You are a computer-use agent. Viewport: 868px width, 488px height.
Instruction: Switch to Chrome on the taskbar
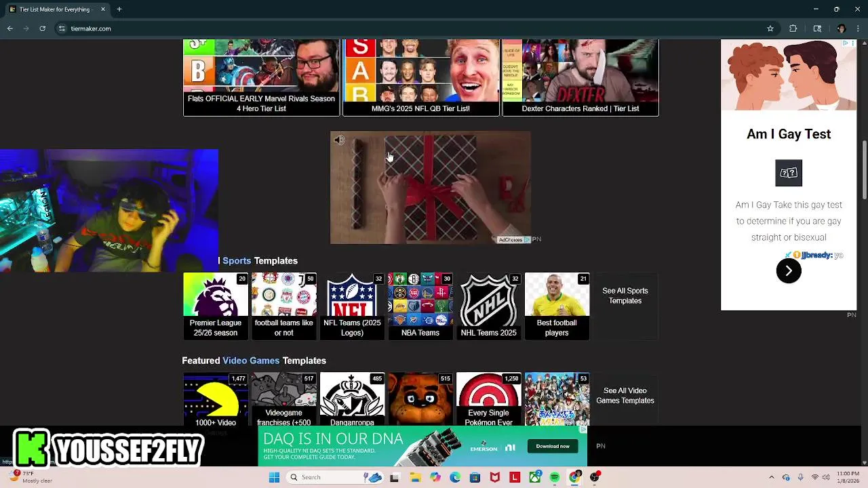click(x=575, y=477)
